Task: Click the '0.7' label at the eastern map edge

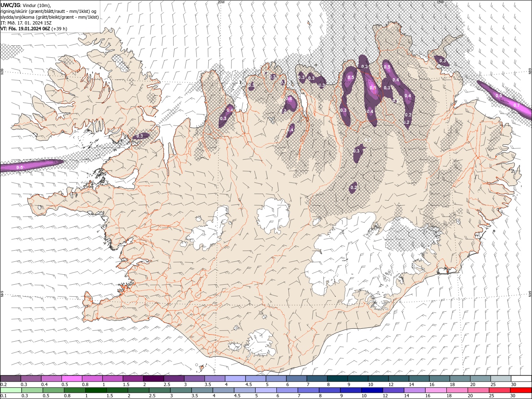Action: (516, 106)
